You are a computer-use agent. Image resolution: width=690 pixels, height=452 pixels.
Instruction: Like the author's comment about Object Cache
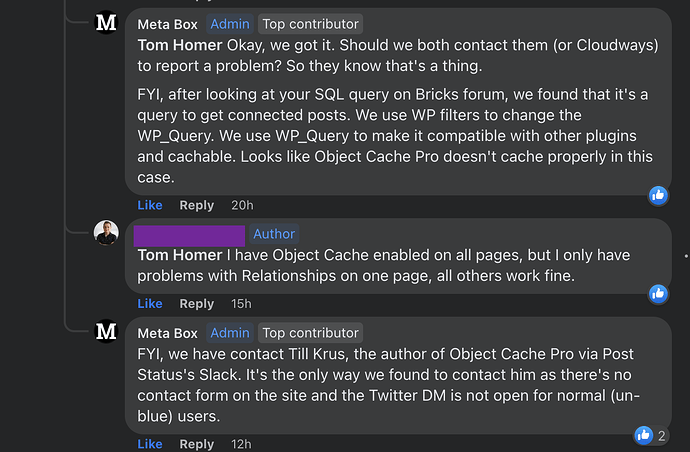pyautogui.click(x=150, y=303)
